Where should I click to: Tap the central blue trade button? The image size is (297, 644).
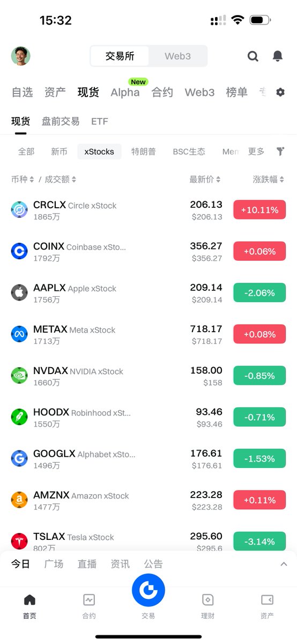148,590
